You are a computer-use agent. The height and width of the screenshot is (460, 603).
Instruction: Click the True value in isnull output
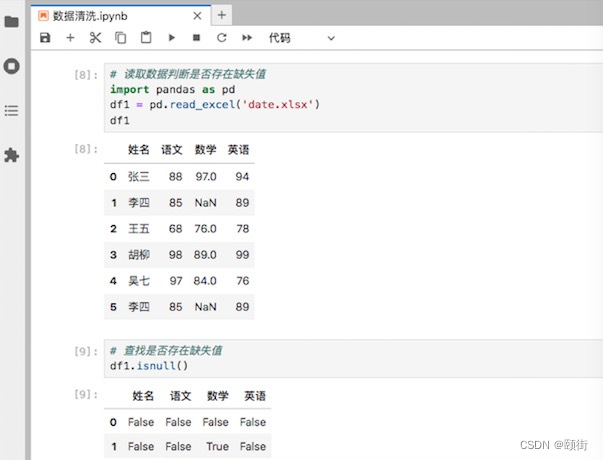coord(217,447)
